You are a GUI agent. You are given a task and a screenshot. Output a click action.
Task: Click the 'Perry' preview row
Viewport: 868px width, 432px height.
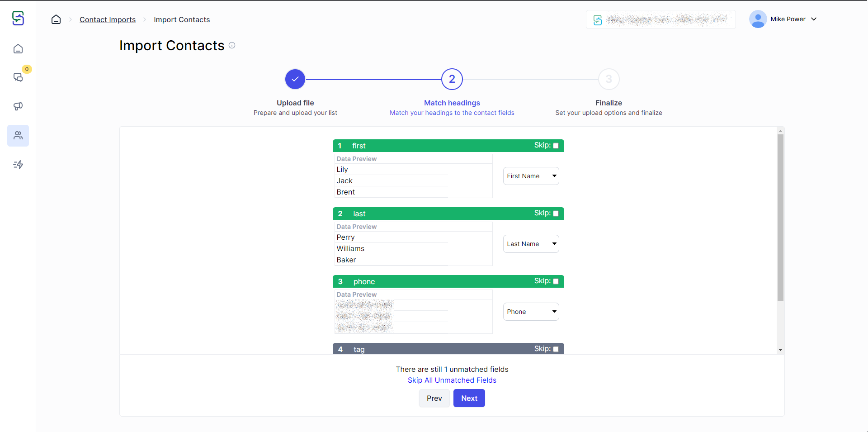pos(392,237)
